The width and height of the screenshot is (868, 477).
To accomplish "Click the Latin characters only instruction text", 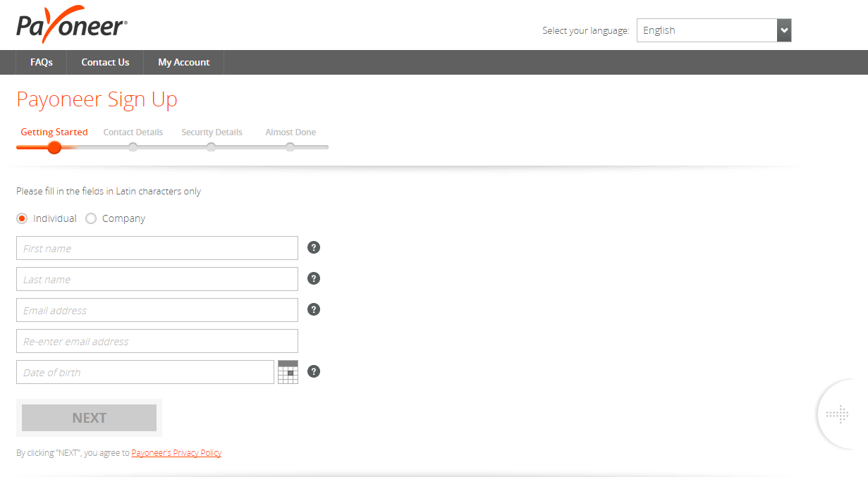I will tap(109, 191).
